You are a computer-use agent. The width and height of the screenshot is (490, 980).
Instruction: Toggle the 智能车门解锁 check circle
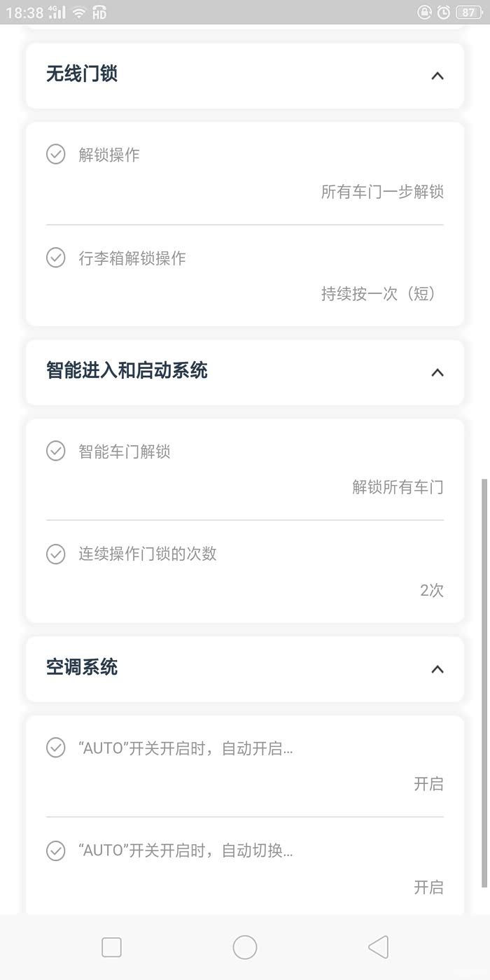point(56,451)
